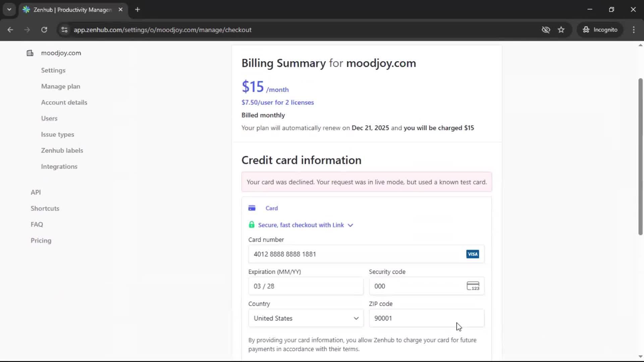Open a new browser tab
The image size is (644, 362).
point(138,10)
